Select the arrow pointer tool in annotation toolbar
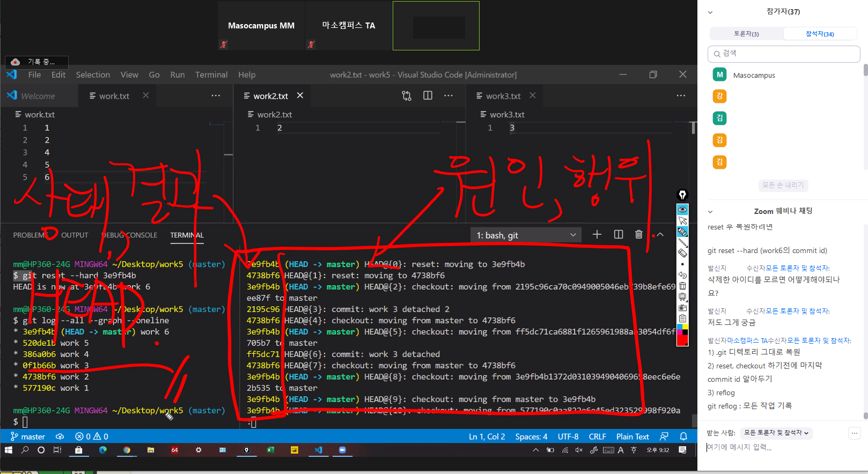This screenshot has height=474, width=868. [x=682, y=220]
